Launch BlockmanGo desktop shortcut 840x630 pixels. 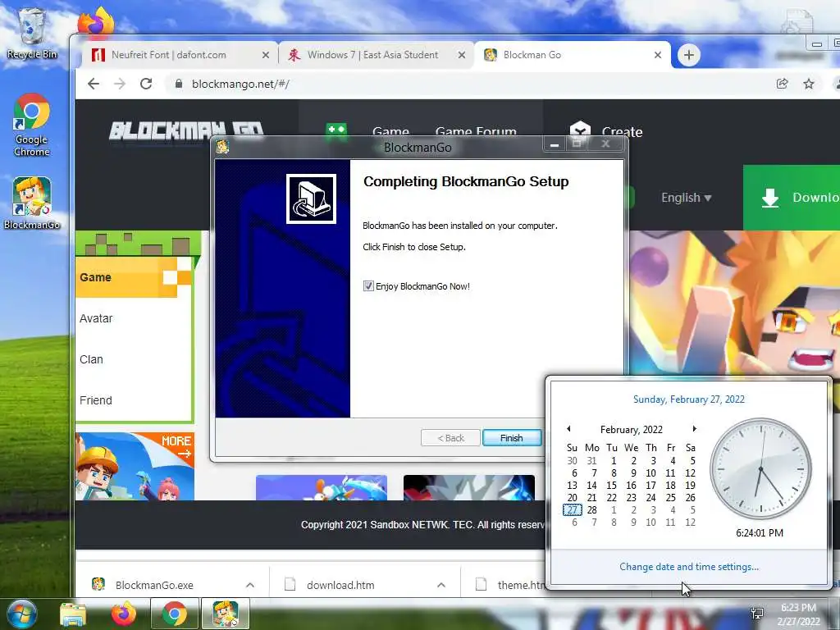pos(32,203)
